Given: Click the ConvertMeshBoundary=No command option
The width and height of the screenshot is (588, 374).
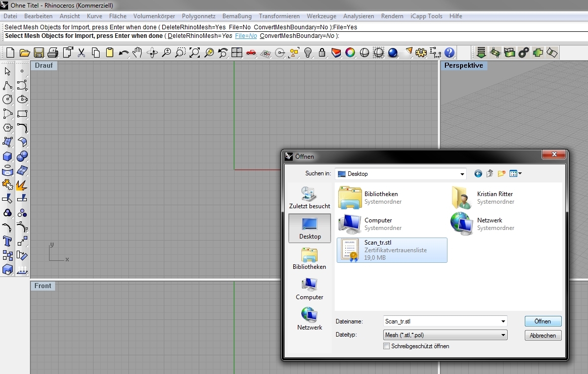Looking at the screenshot, I should pyautogui.click(x=297, y=36).
